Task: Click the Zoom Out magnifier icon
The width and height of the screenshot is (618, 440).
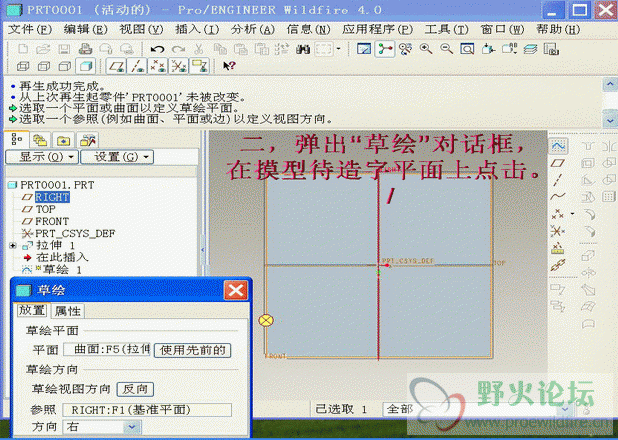Action: pos(446,49)
